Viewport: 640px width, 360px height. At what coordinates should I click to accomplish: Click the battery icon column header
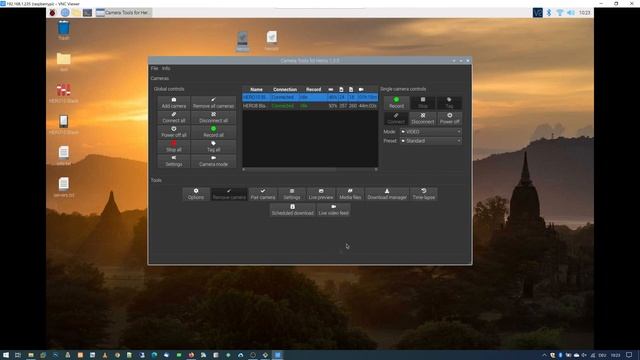(x=331, y=89)
